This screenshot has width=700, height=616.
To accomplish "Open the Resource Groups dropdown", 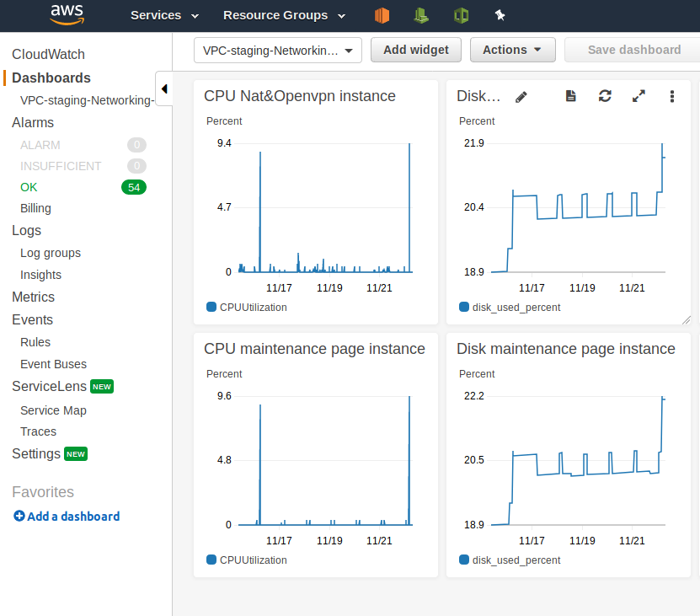I will click(x=284, y=15).
